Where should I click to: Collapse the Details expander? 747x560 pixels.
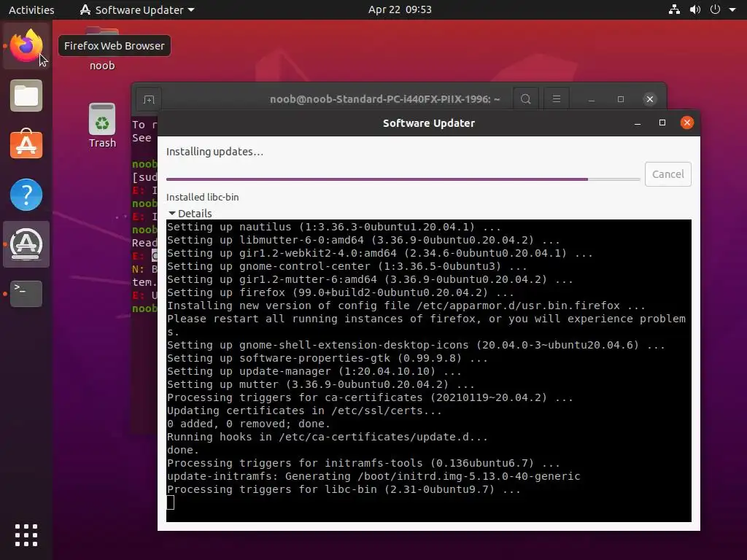point(190,214)
